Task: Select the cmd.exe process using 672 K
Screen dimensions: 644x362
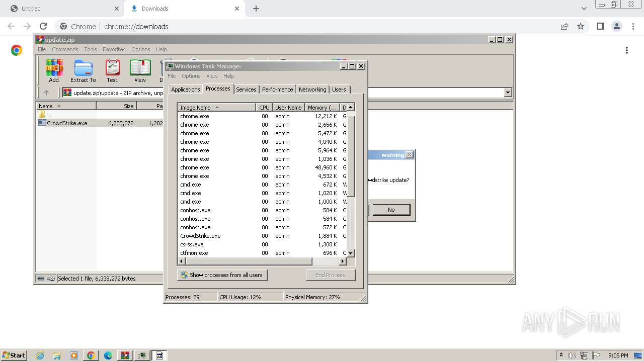Action: tap(262, 185)
